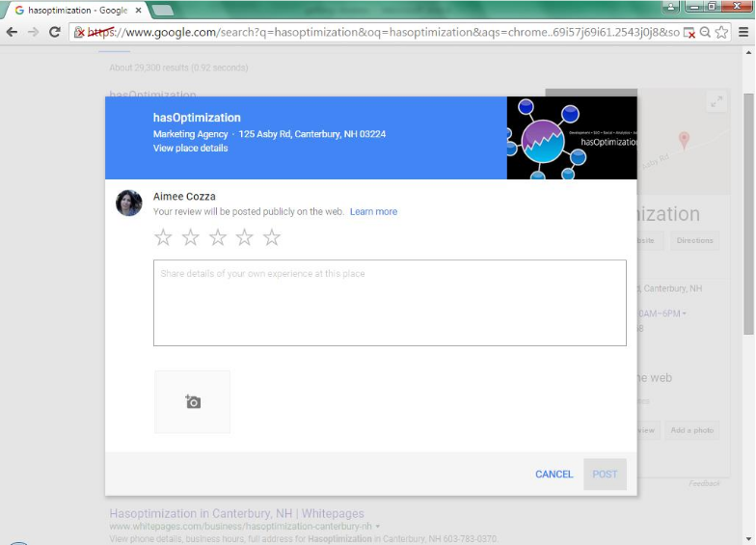Click the broken HTTPS security icon
Viewport: 756px width, 545px height.
(x=79, y=33)
